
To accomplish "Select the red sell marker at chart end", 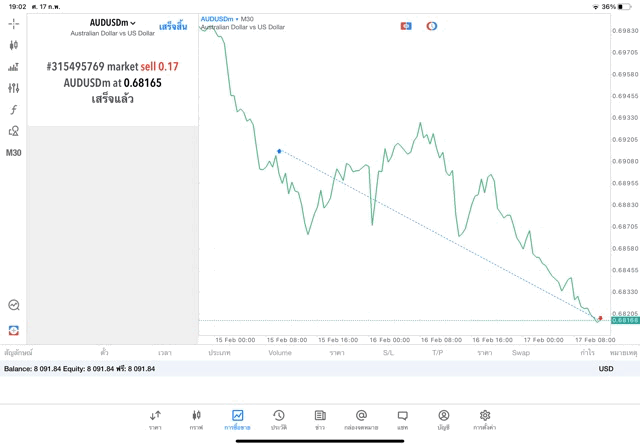I will coord(600,318).
